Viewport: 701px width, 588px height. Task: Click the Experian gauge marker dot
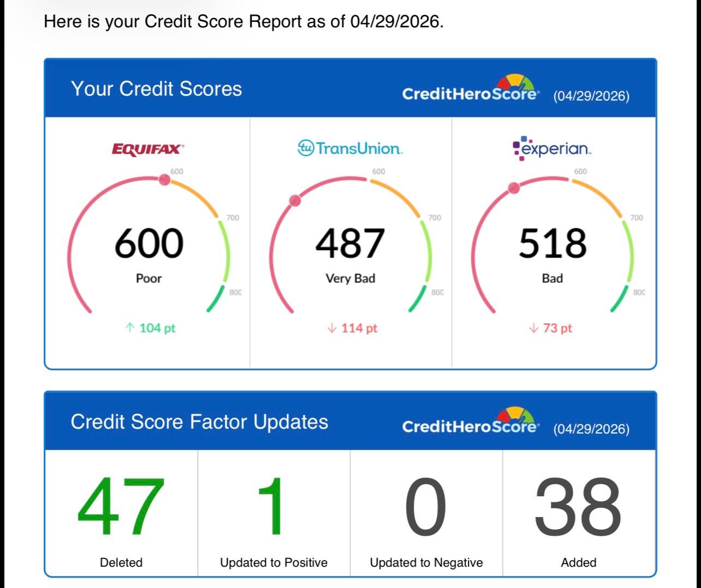(x=514, y=188)
